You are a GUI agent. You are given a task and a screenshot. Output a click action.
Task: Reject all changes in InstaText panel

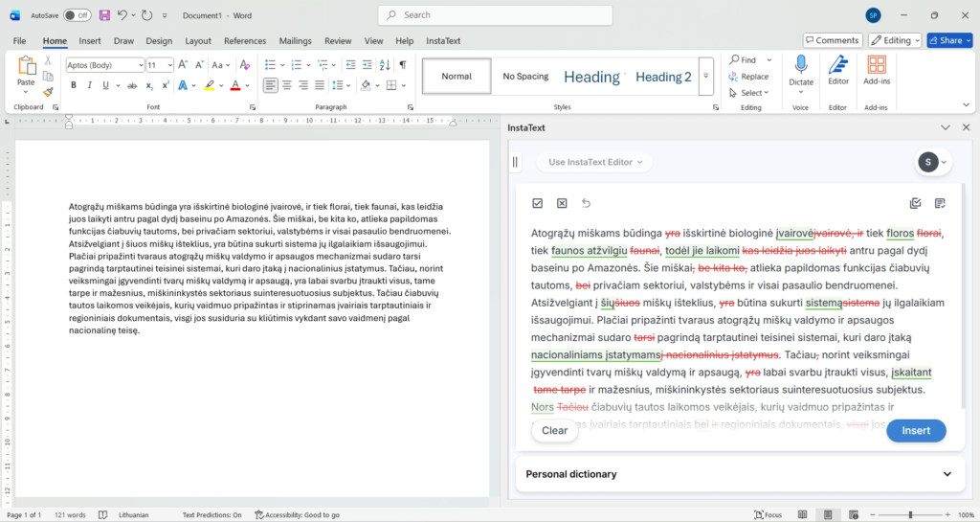pos(562,203)
